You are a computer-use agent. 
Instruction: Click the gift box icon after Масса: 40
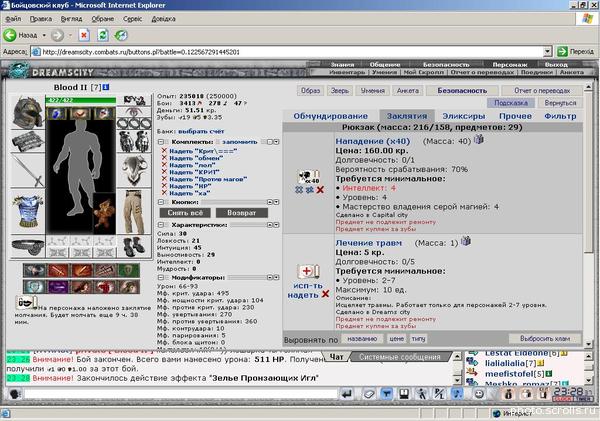pos(479,139)
